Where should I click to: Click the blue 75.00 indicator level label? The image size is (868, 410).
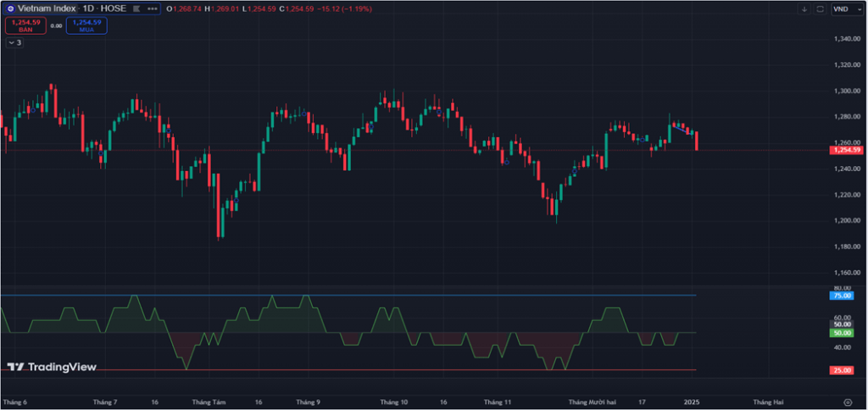pos(843,295)
